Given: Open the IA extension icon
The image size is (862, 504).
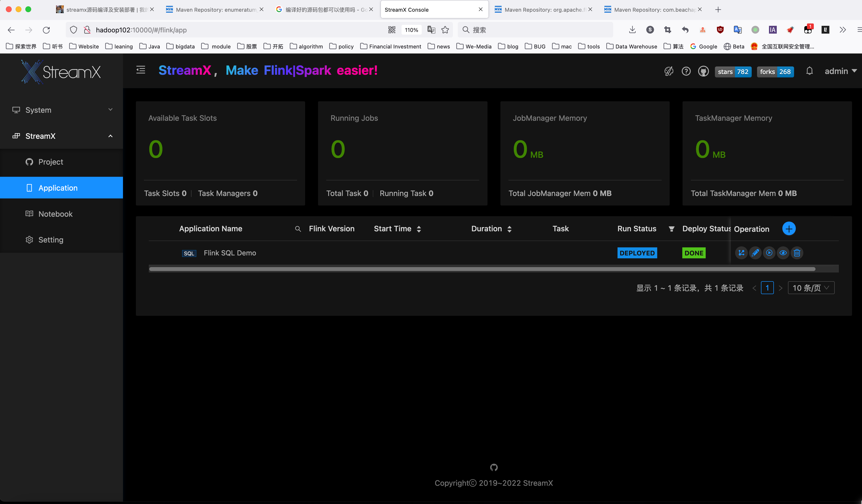Looking at the screenshot, I should coord(772,30).
